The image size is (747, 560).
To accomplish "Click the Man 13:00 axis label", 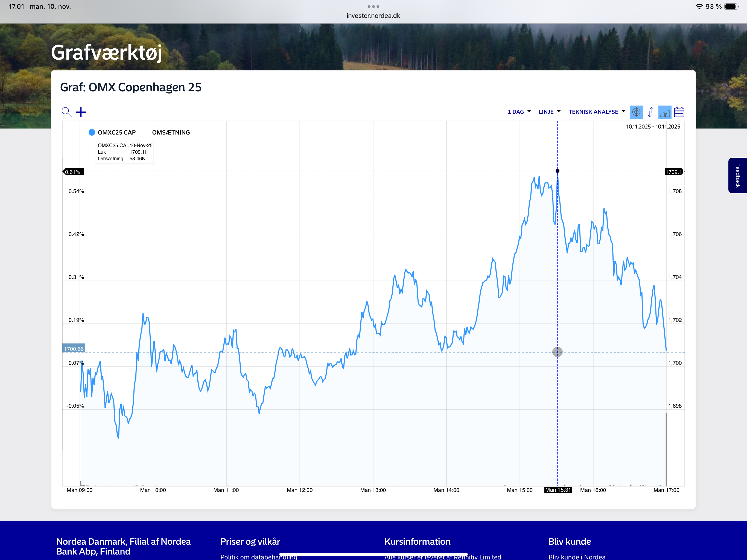I will click(x=373, y=490).
